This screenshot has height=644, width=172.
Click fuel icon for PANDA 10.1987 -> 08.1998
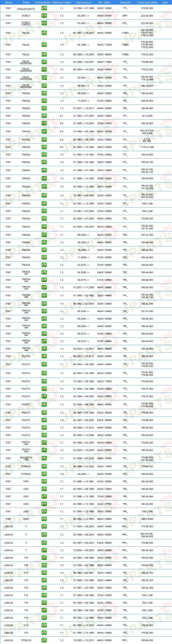click(44, 195)
